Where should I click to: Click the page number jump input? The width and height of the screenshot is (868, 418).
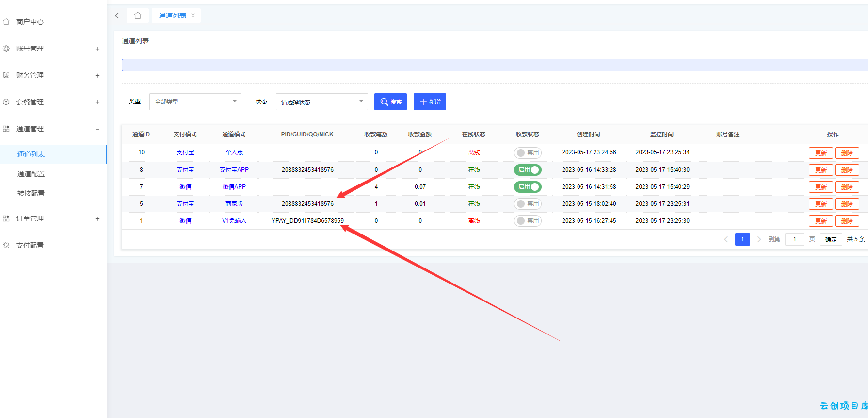pos(795,239)
